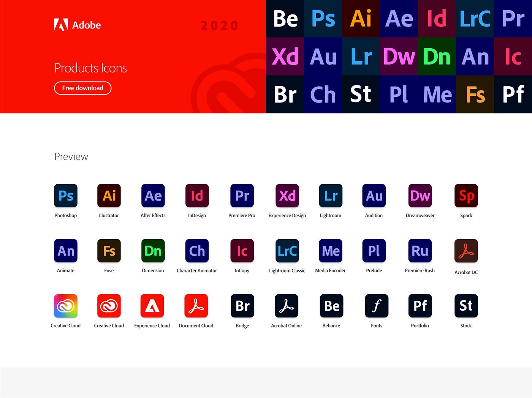The height and width of the screenshot is (398, 532).
Task: Click the Prelude Pl icon in Preview
Action: click(x=374, y=251)
